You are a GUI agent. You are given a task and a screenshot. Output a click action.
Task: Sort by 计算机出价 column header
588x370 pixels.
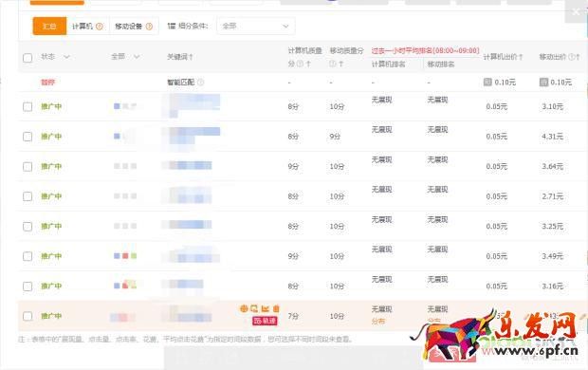click(503, 57)
